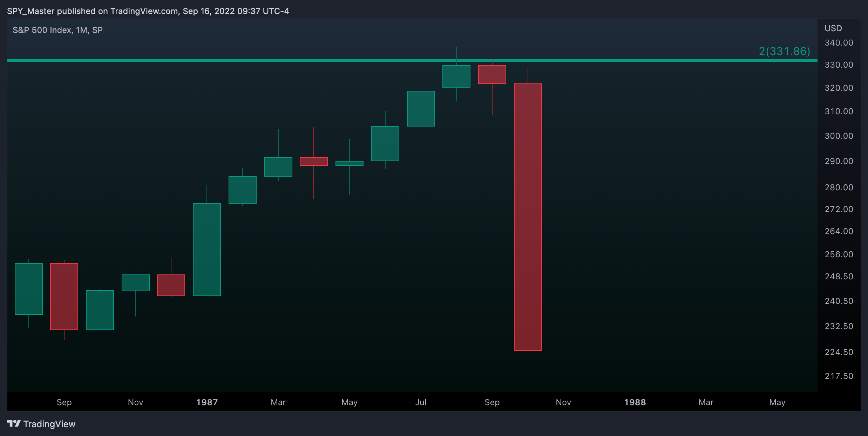Viewport: 868px width, 436px height.
Task: Click the 340.00 price axis label
Action: pyautogui.click(x=839, y=43)
